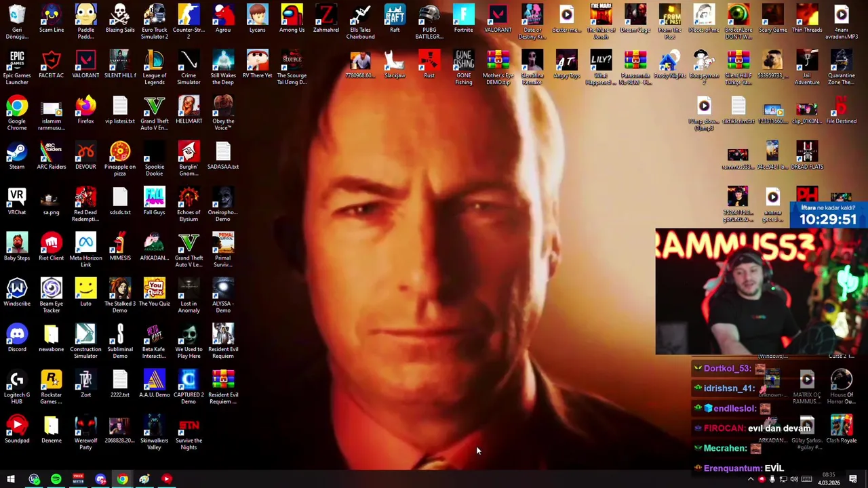Open the Rust game shortcut
This screenshot has height=488, width=868.
pyautogui.click(x=429, y=64)
